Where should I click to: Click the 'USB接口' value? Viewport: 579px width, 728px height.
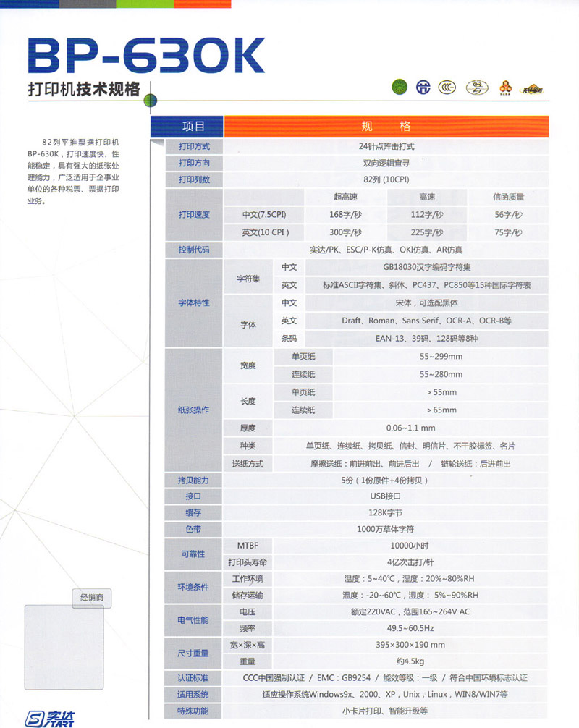385,496
